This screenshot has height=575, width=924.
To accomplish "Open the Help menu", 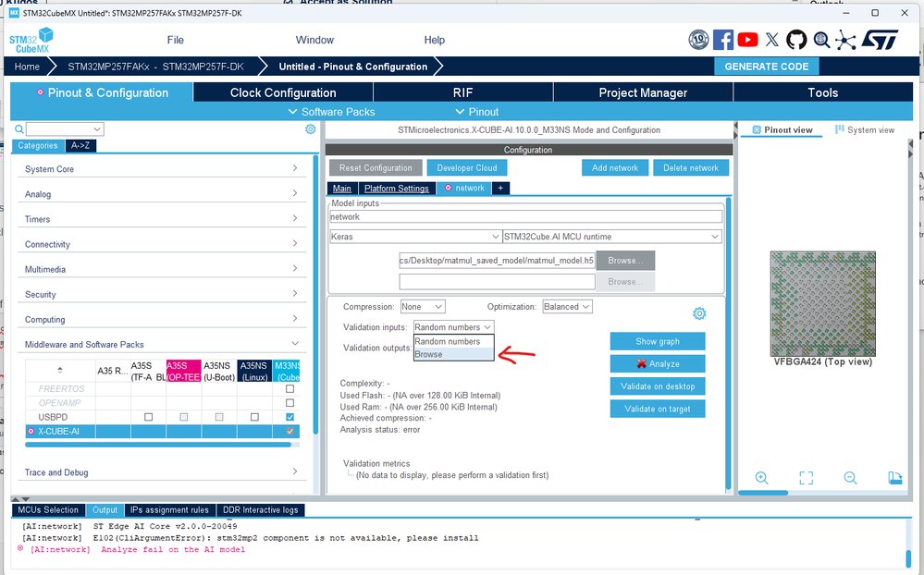I will (x=435, y=40).
